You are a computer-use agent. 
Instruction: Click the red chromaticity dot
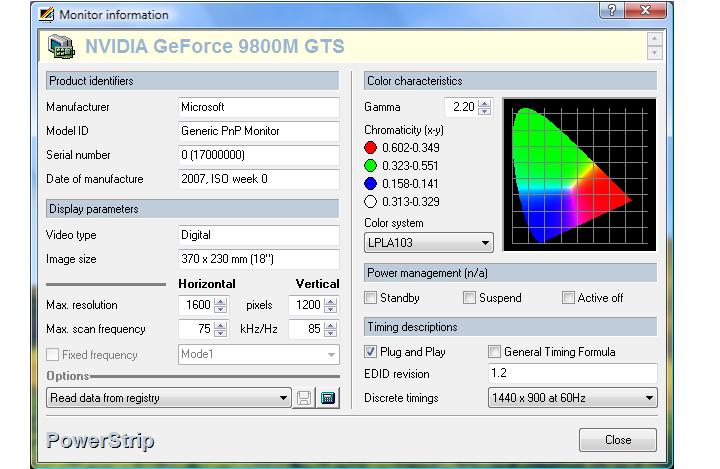tap(371, 147)
